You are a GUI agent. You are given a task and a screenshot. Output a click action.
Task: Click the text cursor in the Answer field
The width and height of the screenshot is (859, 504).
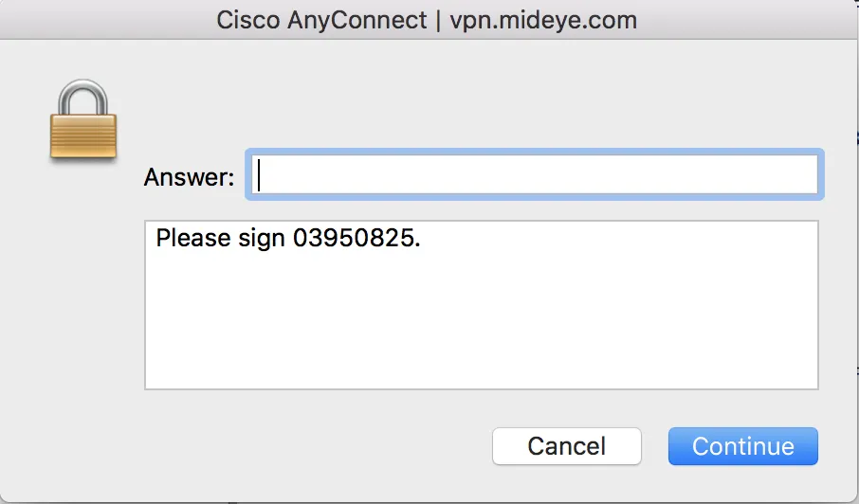click(x=260, y=174)
